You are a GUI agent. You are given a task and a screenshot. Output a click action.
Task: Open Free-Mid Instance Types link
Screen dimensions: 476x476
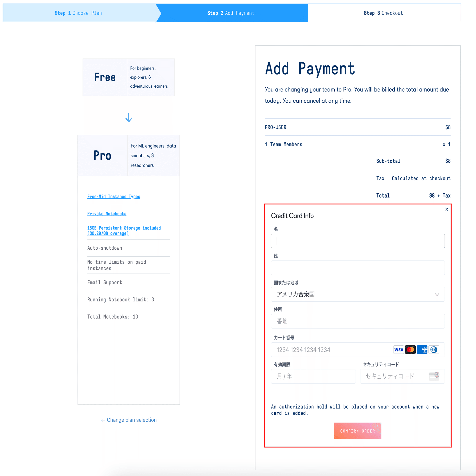pyautogui.click(x=114, y=197)
